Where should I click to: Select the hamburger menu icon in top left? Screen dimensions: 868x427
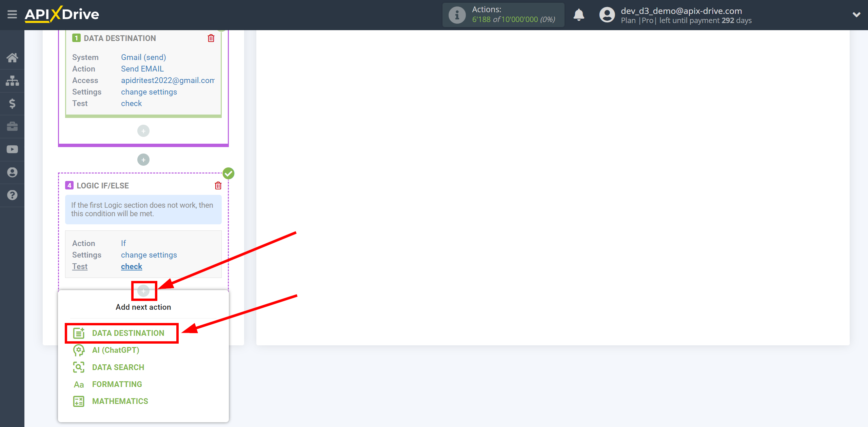tap(12, 14)
